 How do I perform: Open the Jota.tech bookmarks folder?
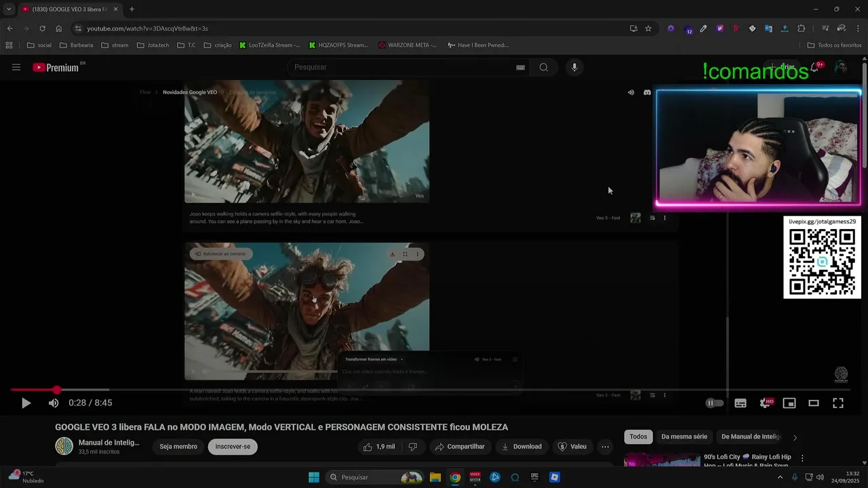[x=153, y=45]
